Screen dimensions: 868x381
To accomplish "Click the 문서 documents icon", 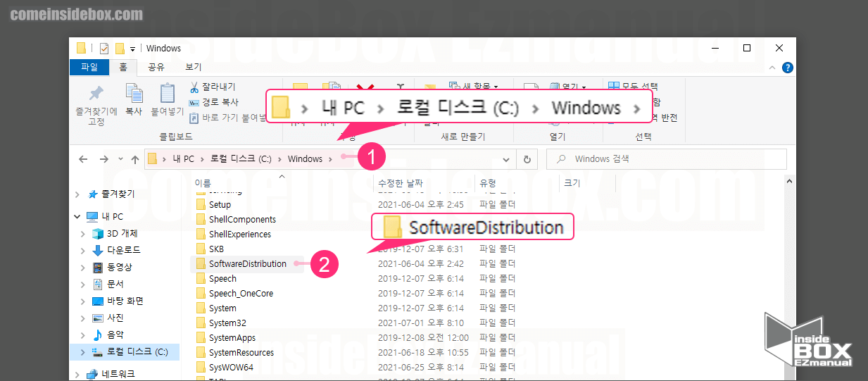I will [x=99, y=285].
